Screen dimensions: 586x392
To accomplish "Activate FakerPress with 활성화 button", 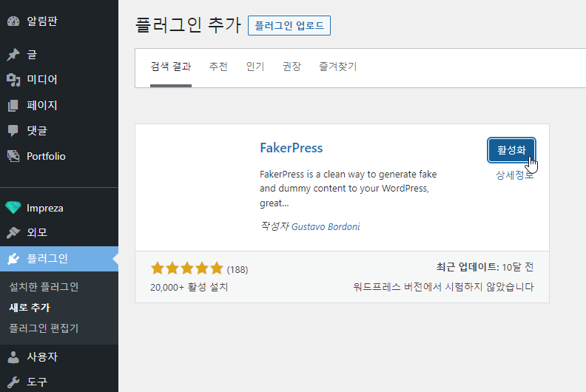I will tap(511, 150).
